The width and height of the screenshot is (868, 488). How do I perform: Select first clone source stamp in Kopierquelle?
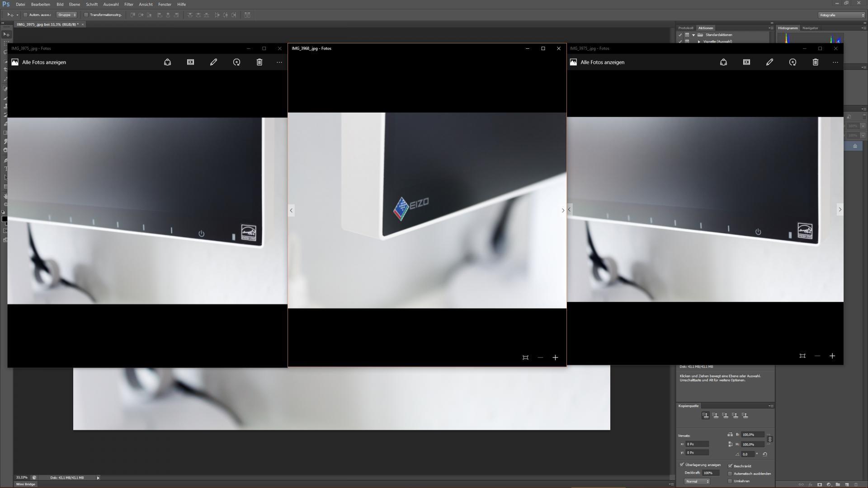[705, 415]
